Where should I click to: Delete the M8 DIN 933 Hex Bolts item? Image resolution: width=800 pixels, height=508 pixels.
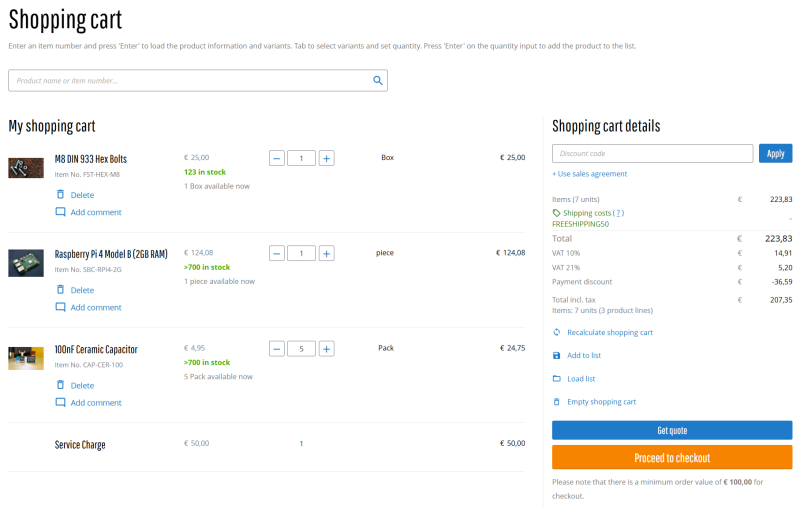click(x=81, y=195)
